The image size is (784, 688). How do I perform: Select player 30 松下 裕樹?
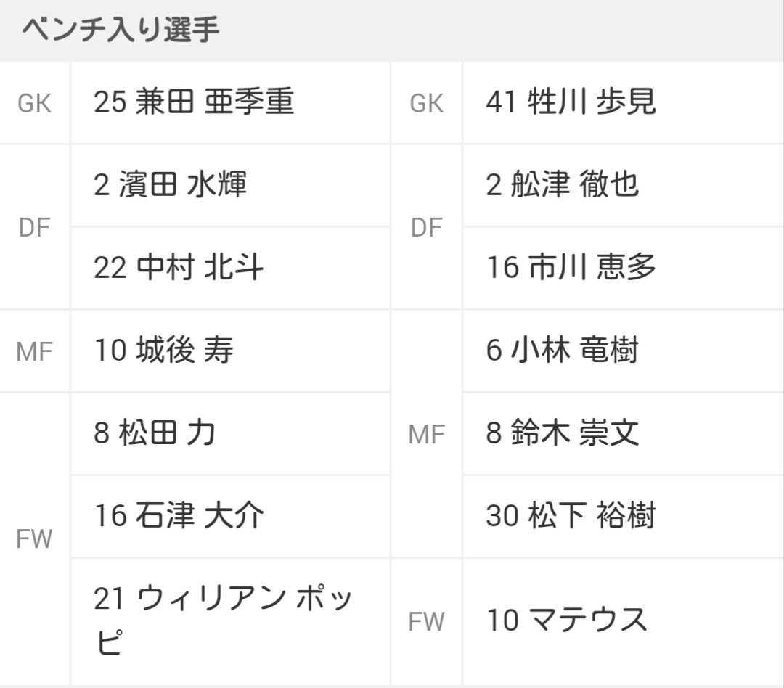[x=624, y=517]
